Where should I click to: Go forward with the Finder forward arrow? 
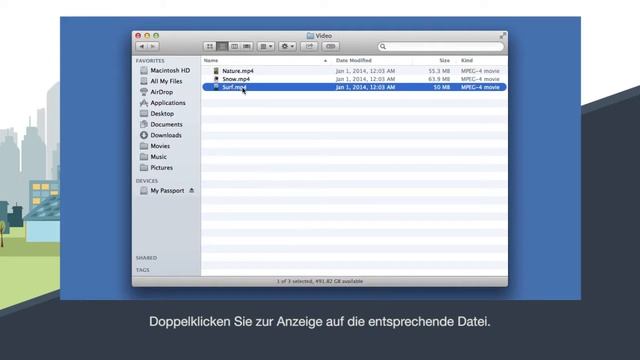[x=153, y=47]
